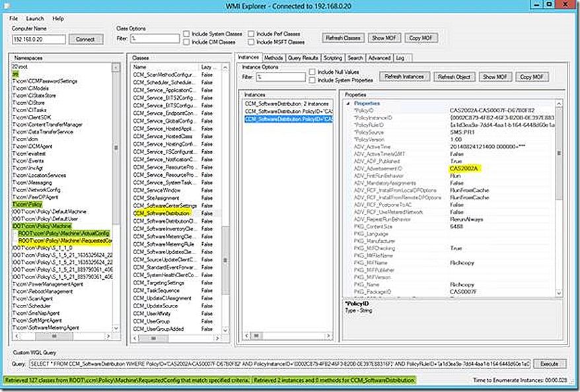This screenshot has width=580, height=392.
Task: Select the CCM_SiteAssignment class
Action: click(x=156, y=198)
